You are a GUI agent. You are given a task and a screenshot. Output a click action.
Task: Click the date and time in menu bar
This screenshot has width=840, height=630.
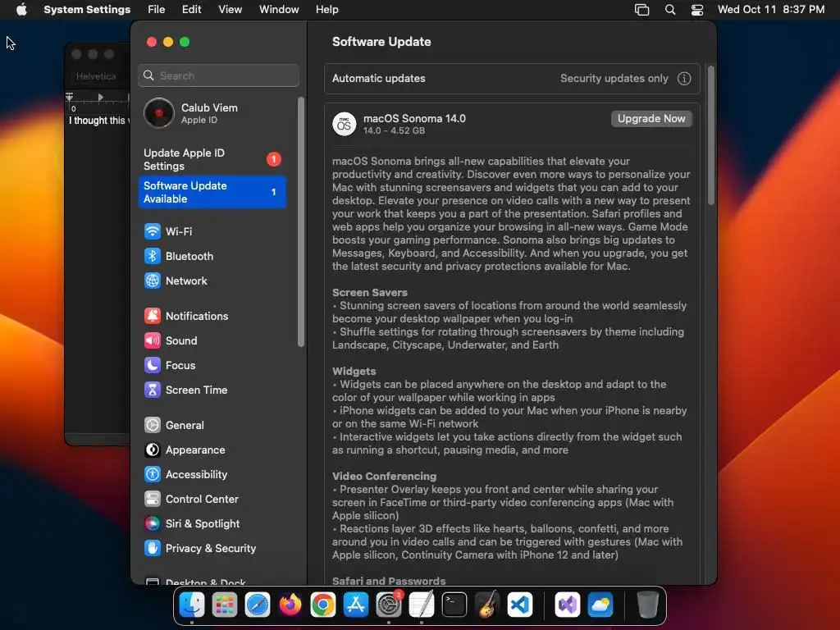tap(771, 10)
